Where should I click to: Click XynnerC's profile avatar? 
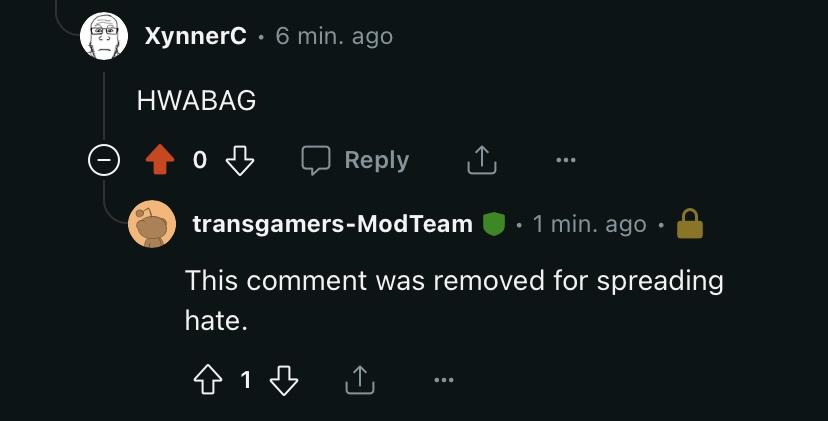[x=104, y=37]
